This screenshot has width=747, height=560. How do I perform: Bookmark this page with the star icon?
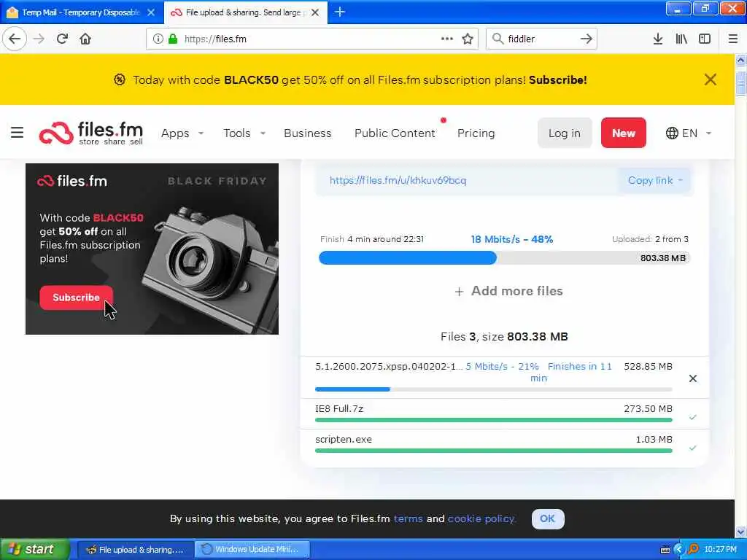click(x=468, y=39)
